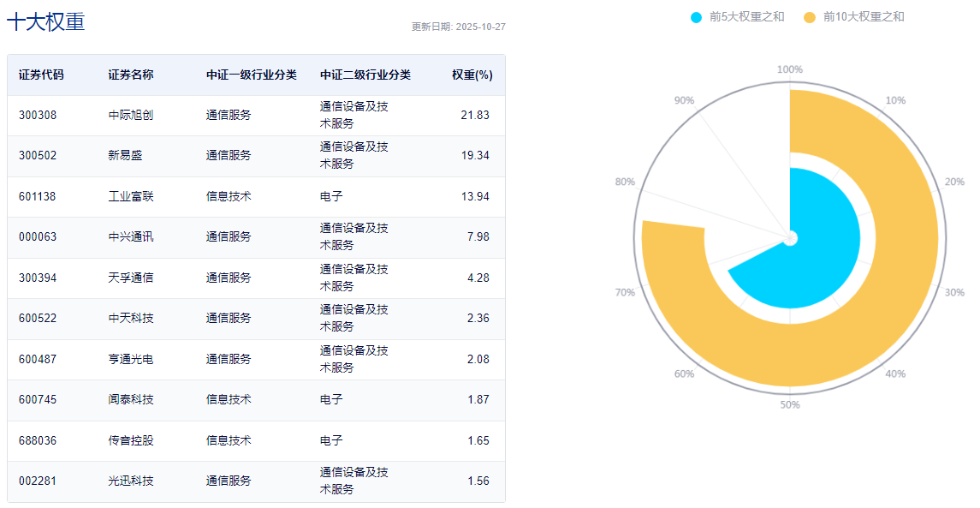This screenshot has width=980, height=508.
Task: Click security code 002281
Action: pyautogui.click(x=38, y=481)
